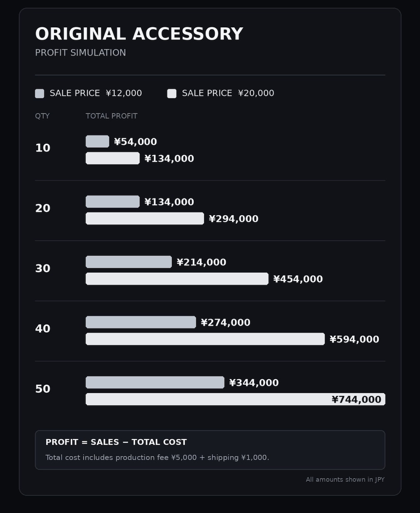Click the QTY column header
The height and width of the screenshot is (513, 420).
pos(42,116)
